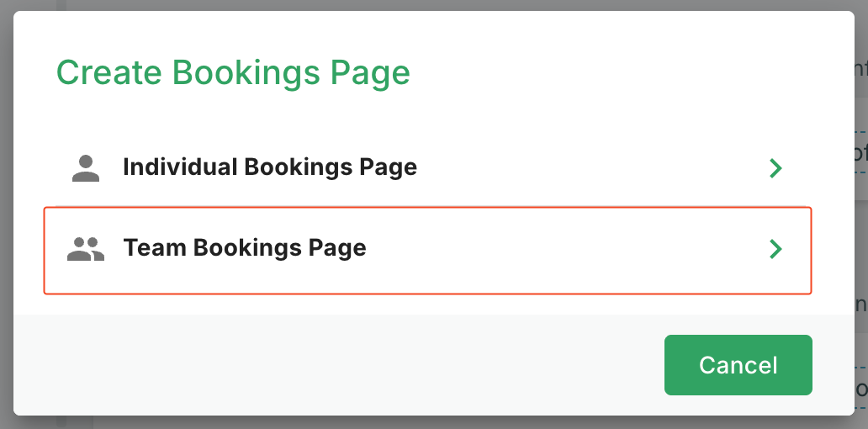The image size is (868, 429).
Task: Click the Create Bookings Page heading
Action: tap(233, 73)
